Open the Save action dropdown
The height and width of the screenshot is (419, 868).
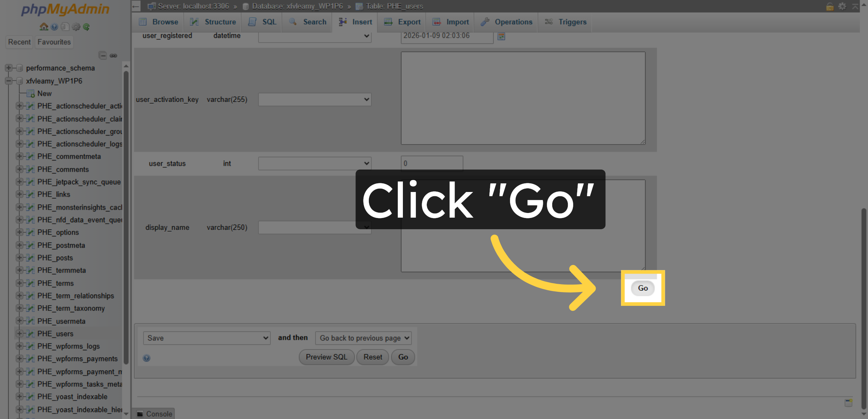(x=207, y=338)
